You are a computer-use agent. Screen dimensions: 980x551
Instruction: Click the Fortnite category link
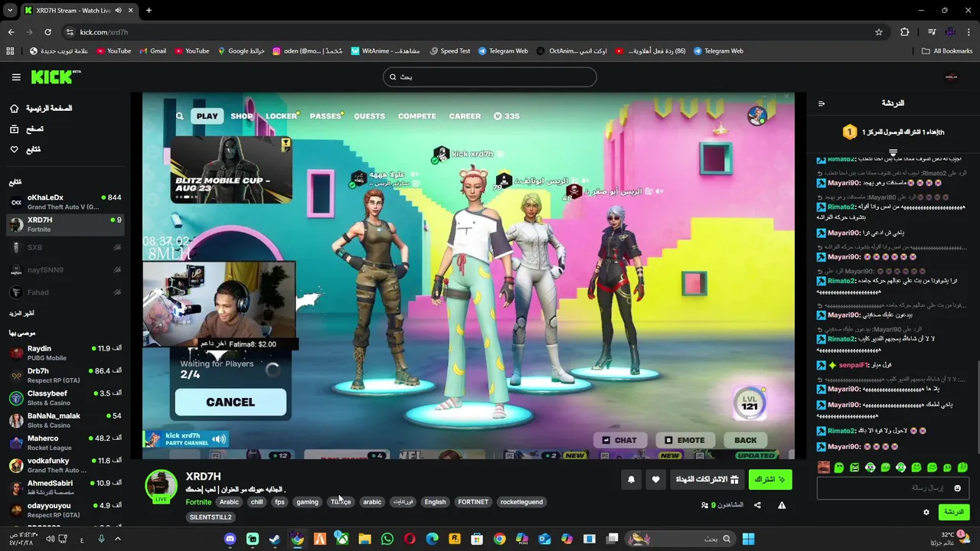(x=198, y=502)
